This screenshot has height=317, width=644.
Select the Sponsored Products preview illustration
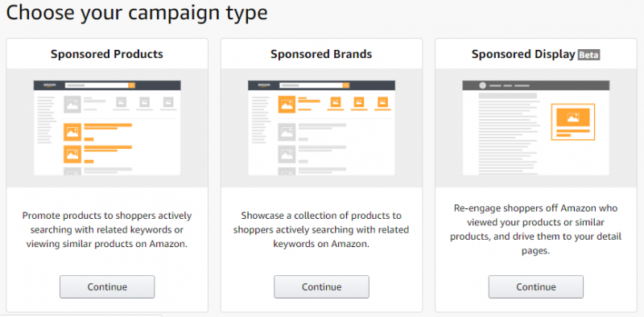pos(107,128)
